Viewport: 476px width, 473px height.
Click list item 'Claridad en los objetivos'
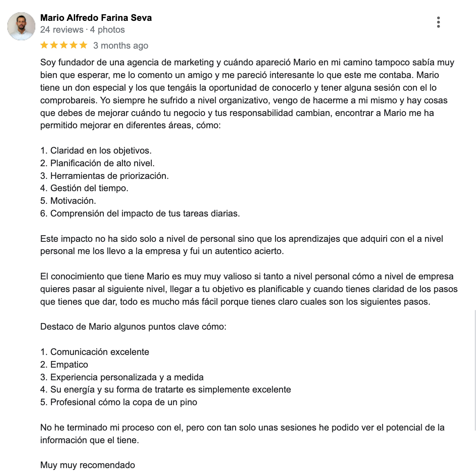click(x=96, y=151)
